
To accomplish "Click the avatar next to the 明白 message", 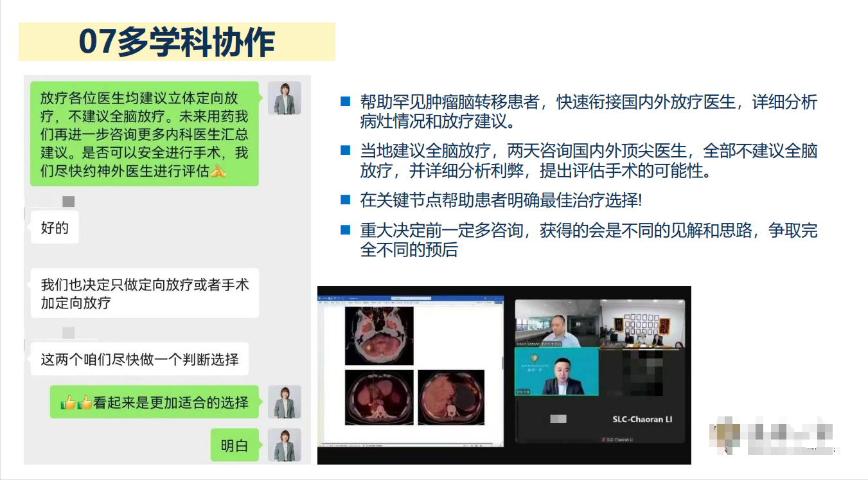I will [x=284, y=445].
